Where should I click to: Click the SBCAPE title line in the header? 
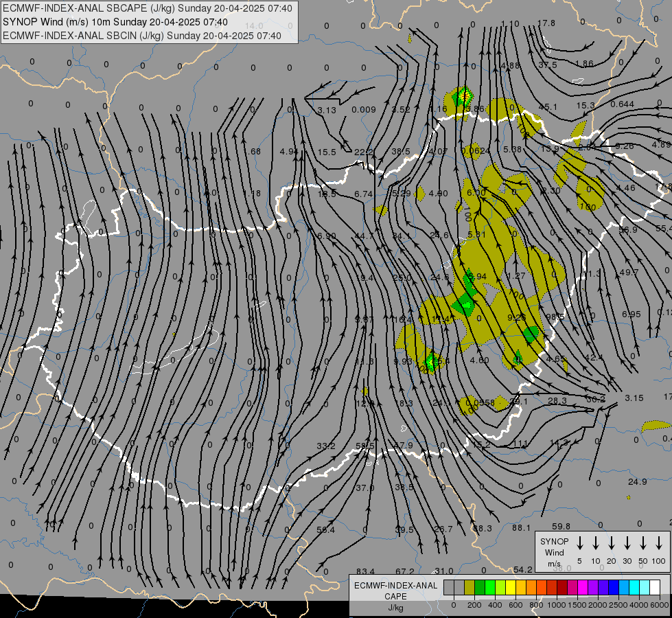pyautogui.click(x=148, y=8)
